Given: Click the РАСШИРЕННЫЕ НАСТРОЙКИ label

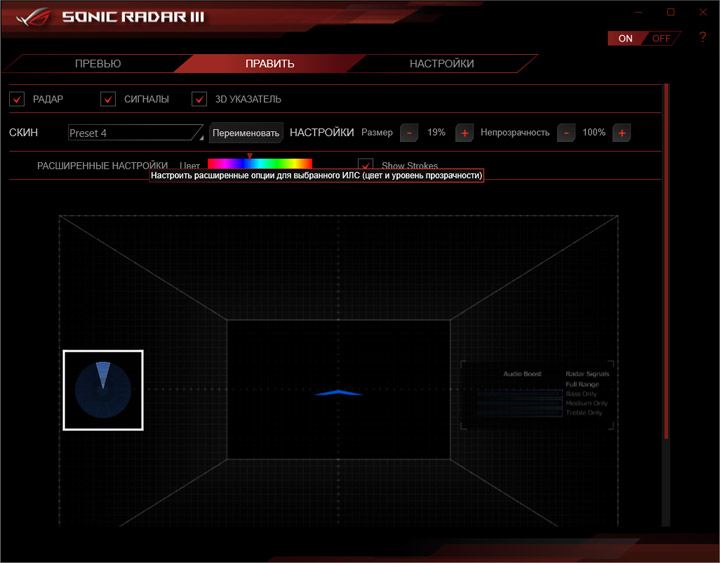Looking at the screenshot, I should 102,165.
